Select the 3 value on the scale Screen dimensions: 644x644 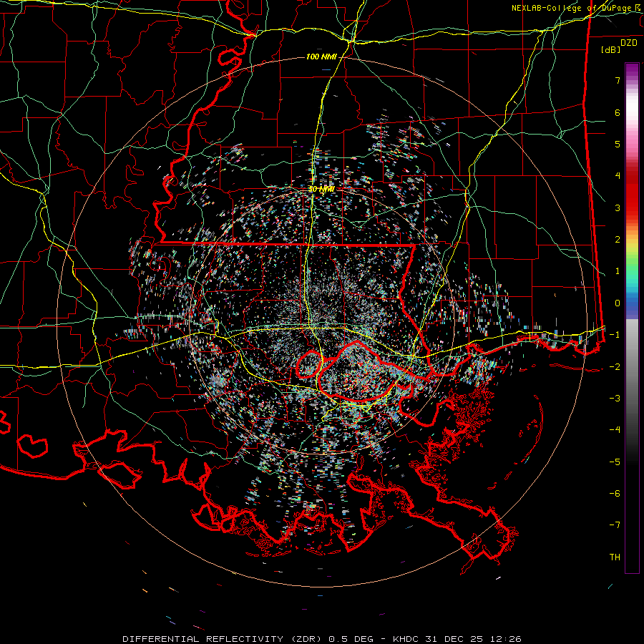tap(618, 208)
